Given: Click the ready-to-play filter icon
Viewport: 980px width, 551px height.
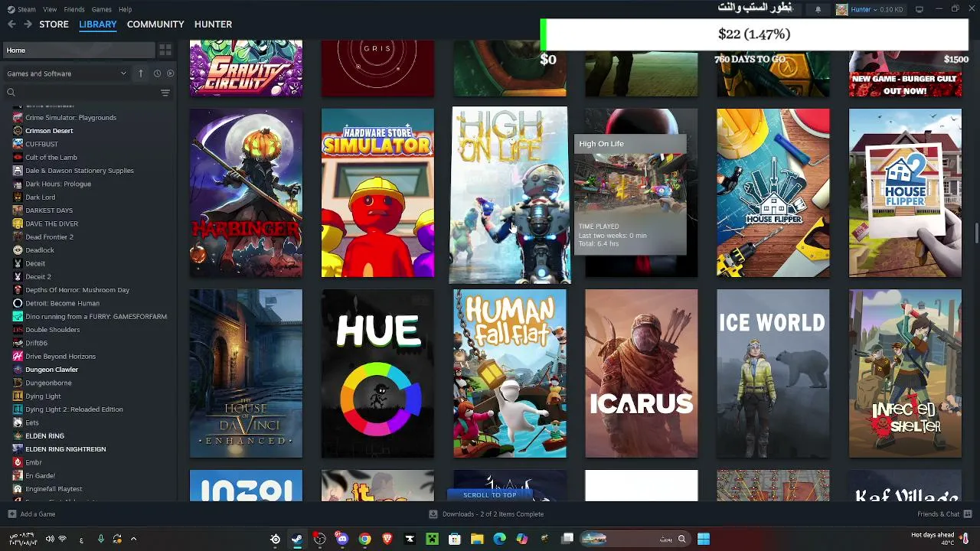Looking at the screenshot, I should click(x=170, y=73).
